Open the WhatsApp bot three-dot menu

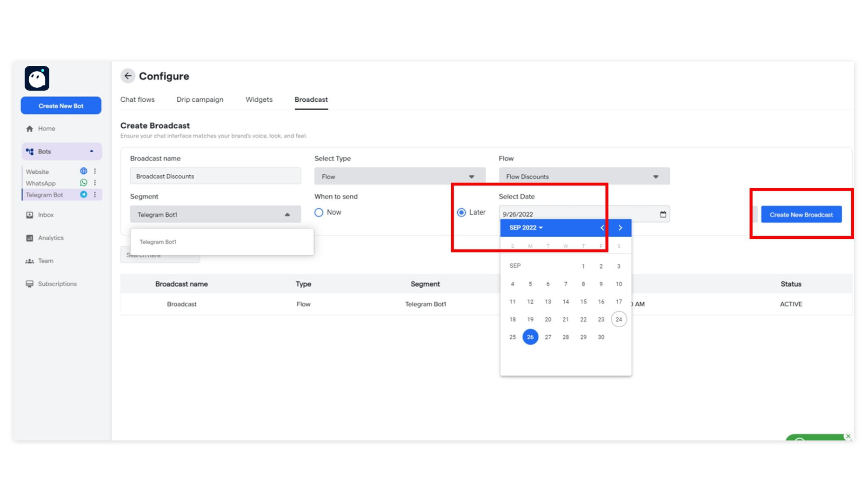[x=95, y=183]
